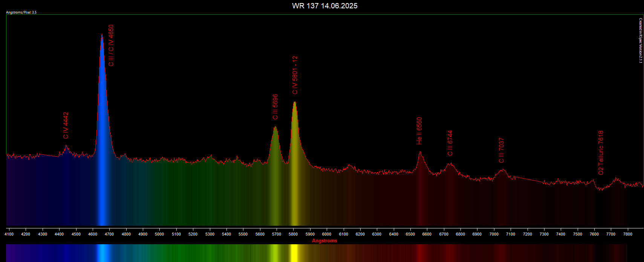644x262 pixels.
Task: Select the 5500 wavelength tick label
Action: 243,234
